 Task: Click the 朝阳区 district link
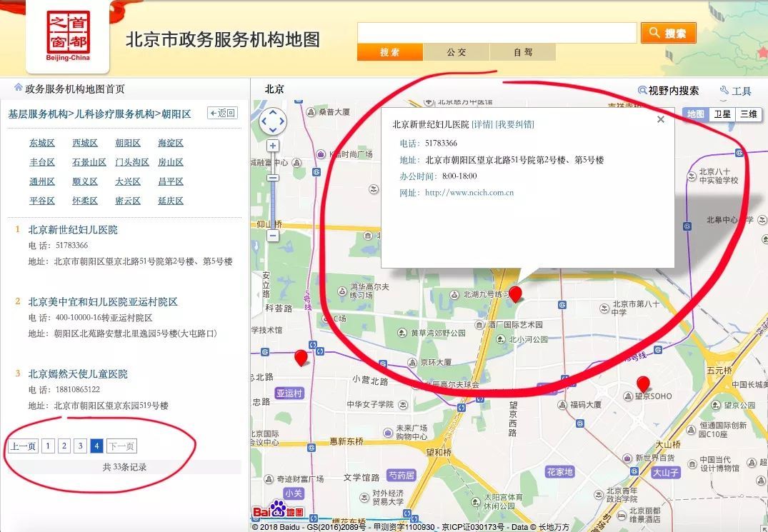tap(128, 143)
